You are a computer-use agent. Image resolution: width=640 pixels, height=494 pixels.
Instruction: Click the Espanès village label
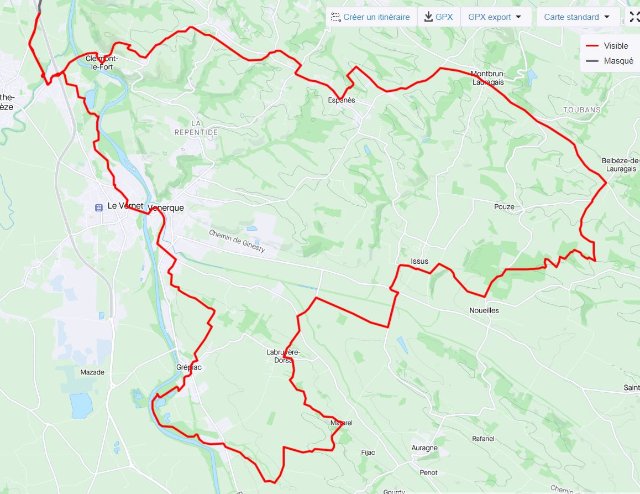click(342, 100)
